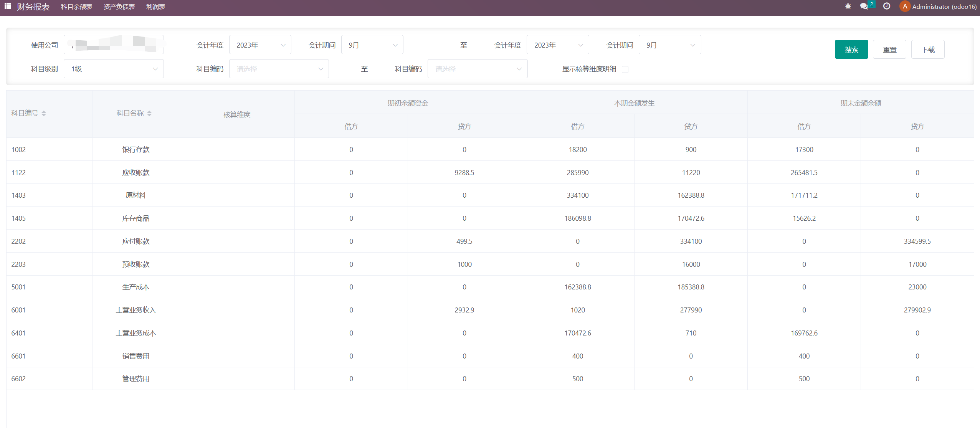
Task: Open the 科目级别 1级 dropdown
Action: point(114,69)
